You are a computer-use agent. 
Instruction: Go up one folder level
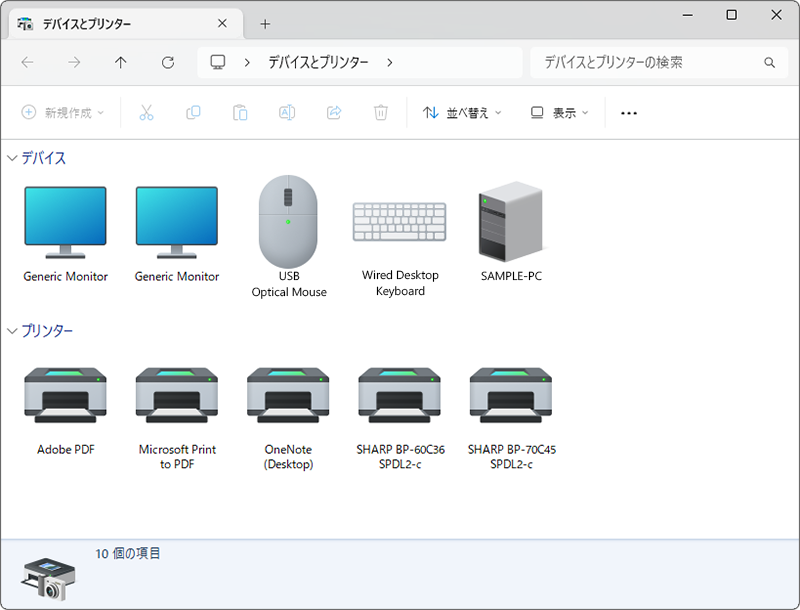(120, 63)
